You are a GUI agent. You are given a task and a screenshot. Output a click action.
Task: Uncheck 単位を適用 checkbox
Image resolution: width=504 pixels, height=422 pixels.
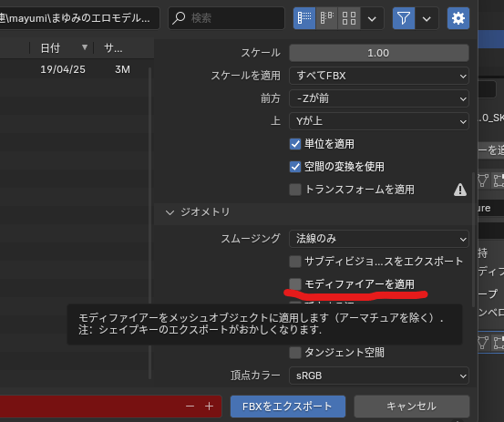(x=295, y=144)
